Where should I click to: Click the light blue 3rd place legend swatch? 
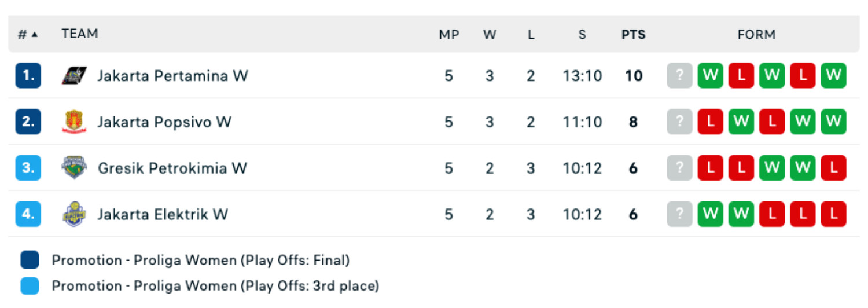pos(29,286)
